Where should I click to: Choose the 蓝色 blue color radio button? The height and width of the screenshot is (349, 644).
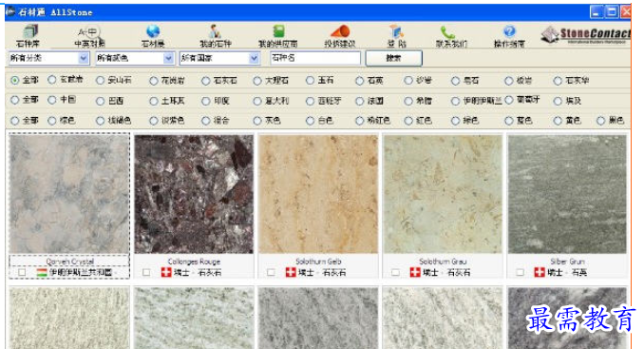pyautogui.click(x=509, y=121)
